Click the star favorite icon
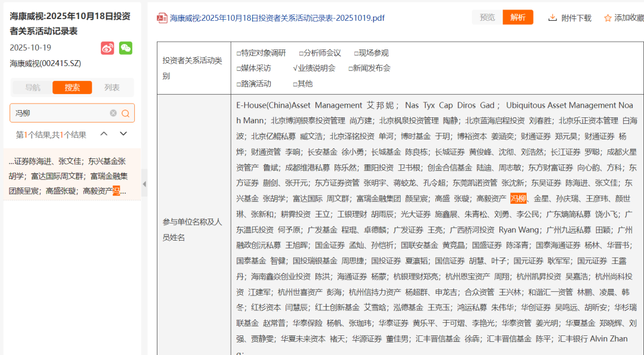Screen dimensions: 644x355 coord(608,18)
